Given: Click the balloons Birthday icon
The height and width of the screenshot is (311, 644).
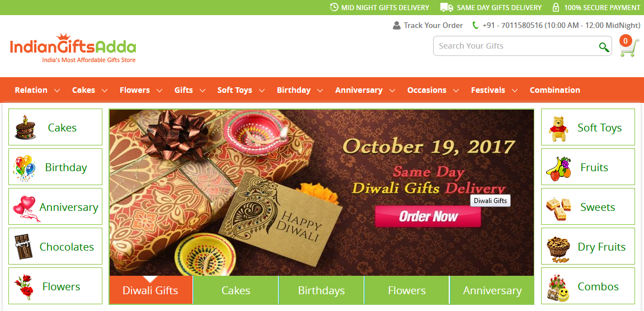Looking at the screenshot, I should point(24,168).
